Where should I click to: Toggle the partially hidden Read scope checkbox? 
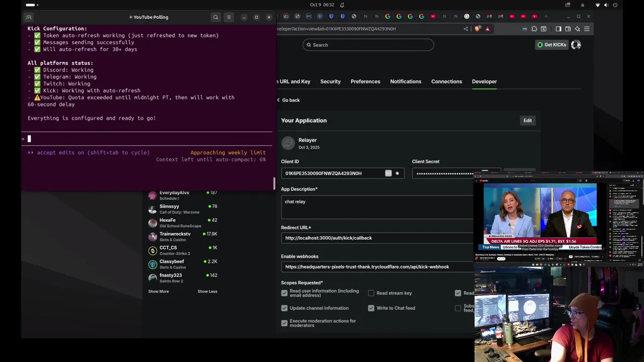pos(458,293)
